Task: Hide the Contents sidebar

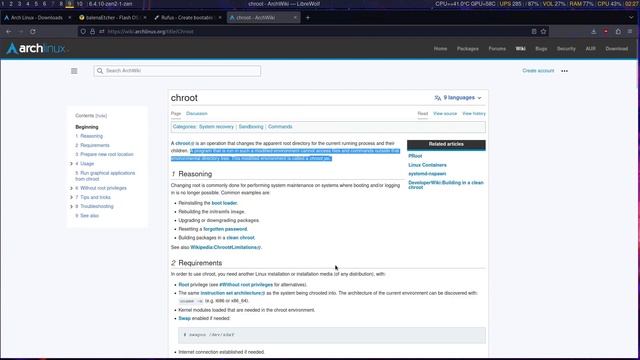Action: click(101, 116)
